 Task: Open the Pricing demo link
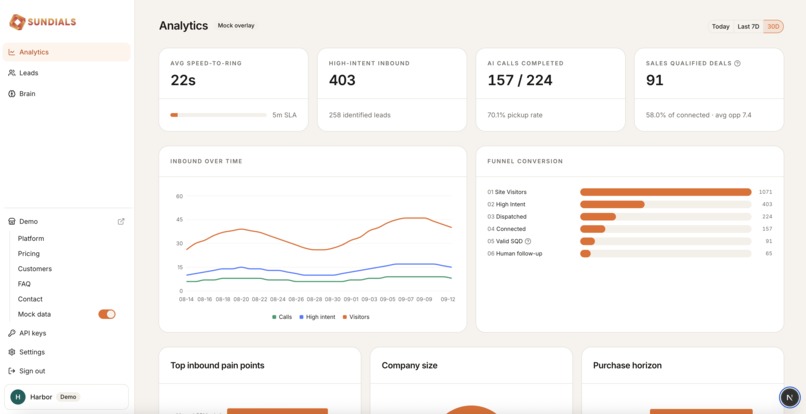click(x=29, y=254)
